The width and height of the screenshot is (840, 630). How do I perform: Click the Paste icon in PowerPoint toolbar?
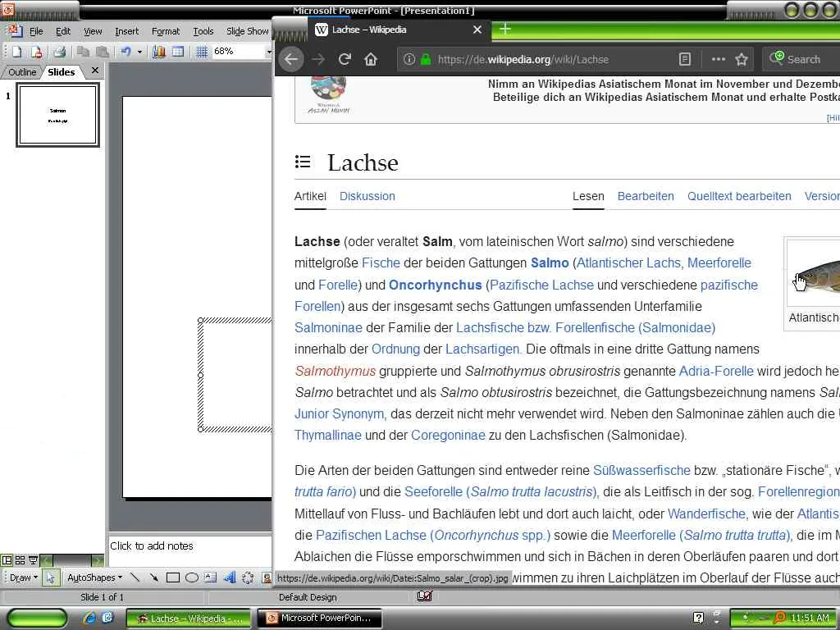pos(103,52)
